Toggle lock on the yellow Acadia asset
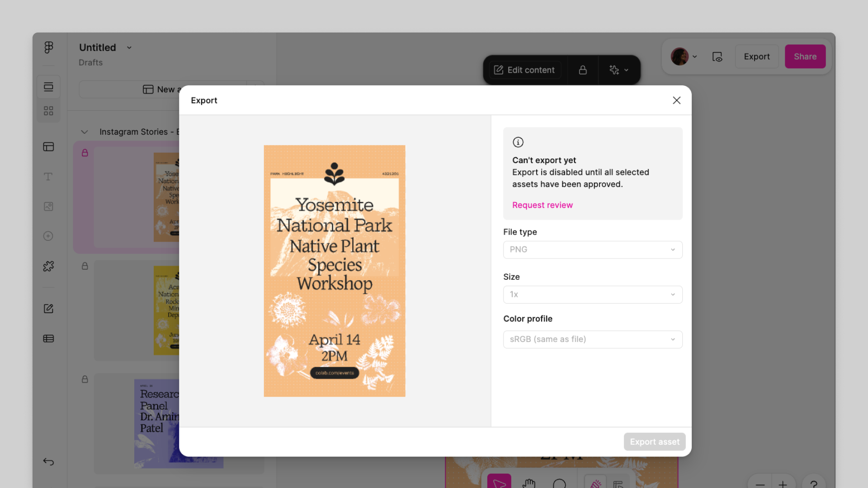The width and height of the screenshot is (868, 488). click(x=85, y=266)
